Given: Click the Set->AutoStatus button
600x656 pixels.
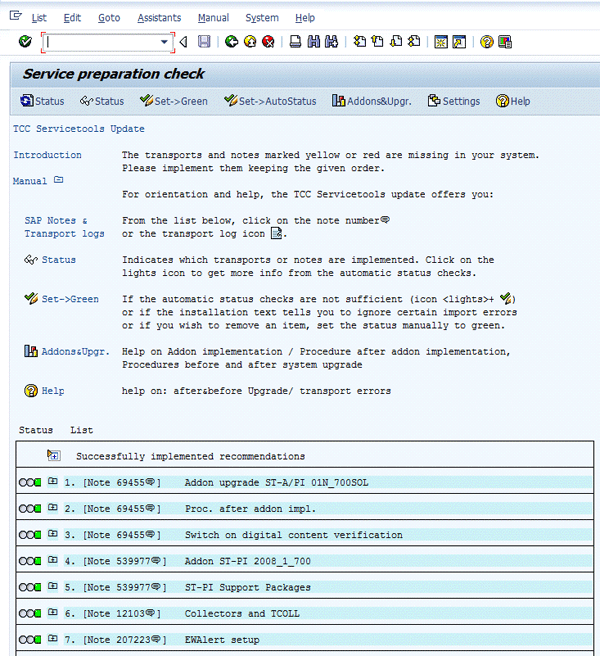Looking at the screenshot, I should pyautogui.click(x=270, y=101).
